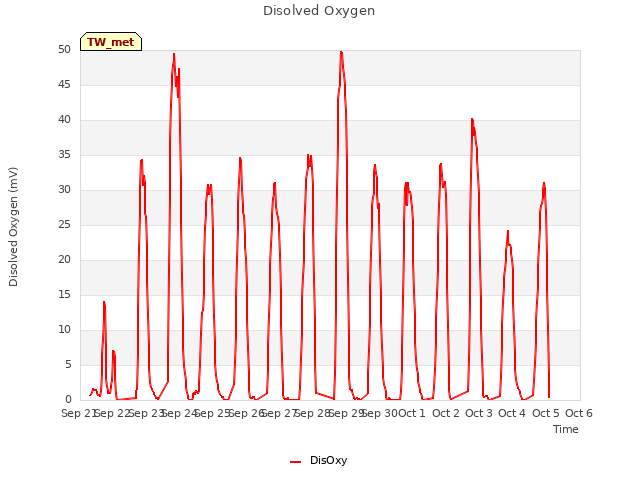Click the Oct 6 x-axis label

[x=579, y=413]
